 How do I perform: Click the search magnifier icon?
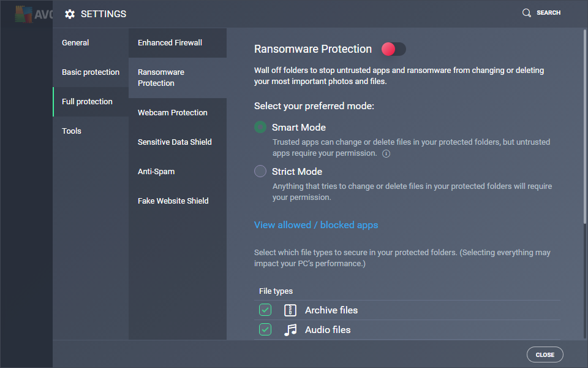pyautogui.click(x=527, y=13)
